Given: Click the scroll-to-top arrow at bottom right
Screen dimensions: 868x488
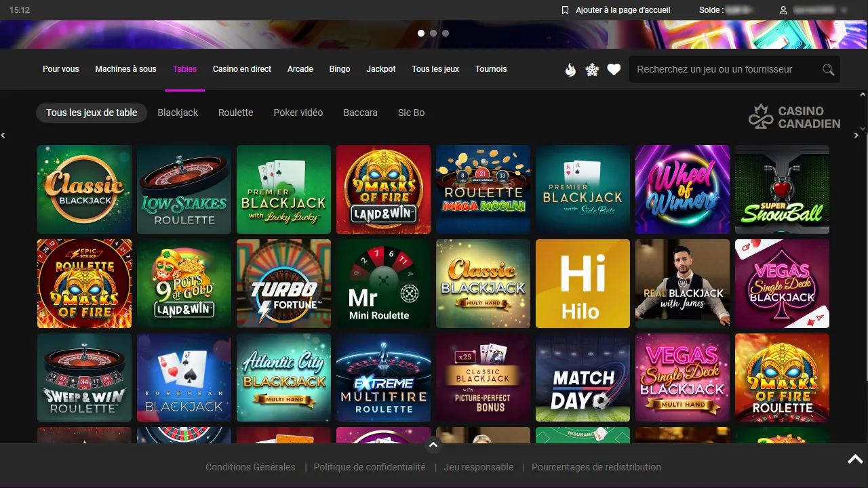Looking at the screenshot, I should 855,460.
